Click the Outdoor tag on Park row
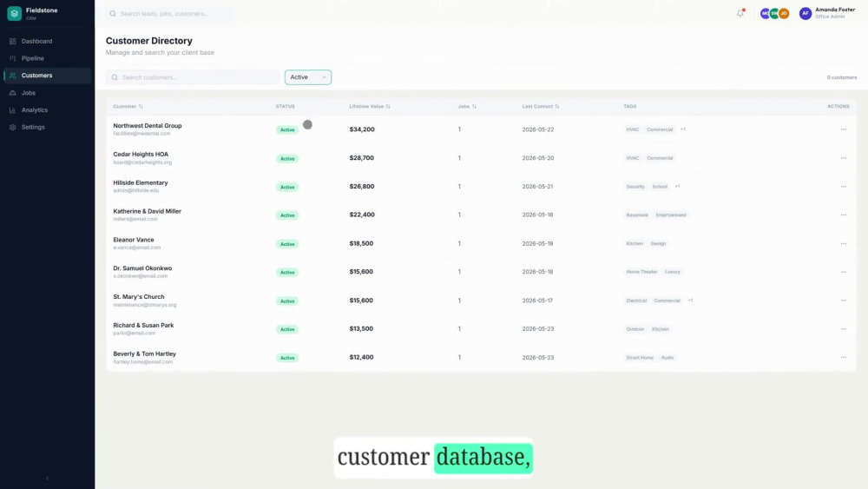This screenshot has width=868, height=489. point(635,329)
